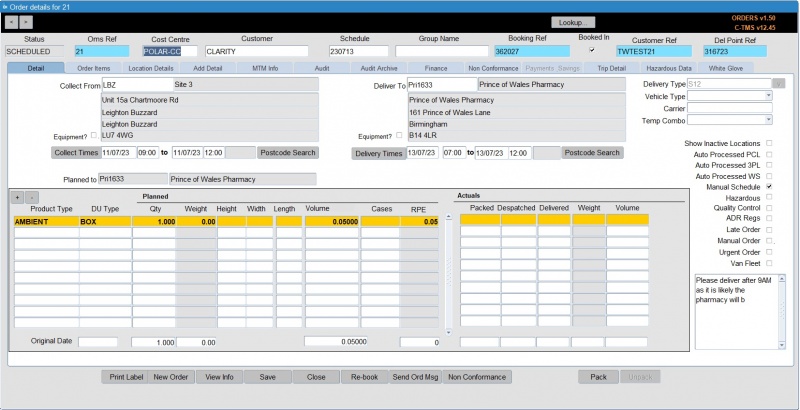
Task: Toggle delivery Equipment checkbox
Action: click(399, 136)
